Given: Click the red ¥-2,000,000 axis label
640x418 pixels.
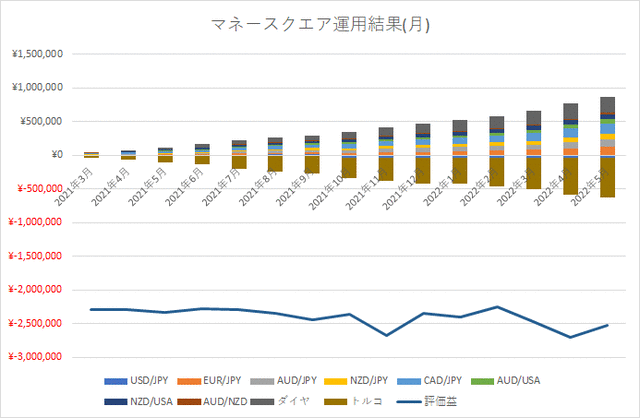Looking at the screenshot, I should coord(36,289).
